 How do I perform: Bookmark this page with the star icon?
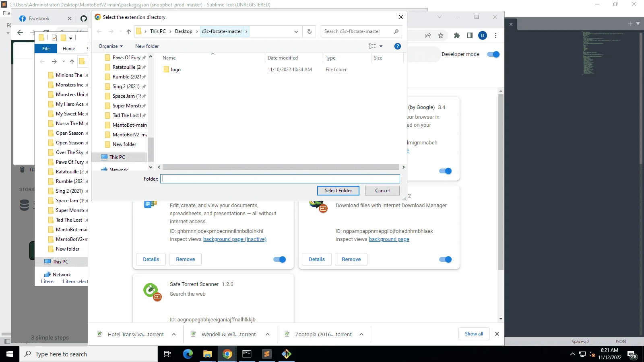coord(441,35)
